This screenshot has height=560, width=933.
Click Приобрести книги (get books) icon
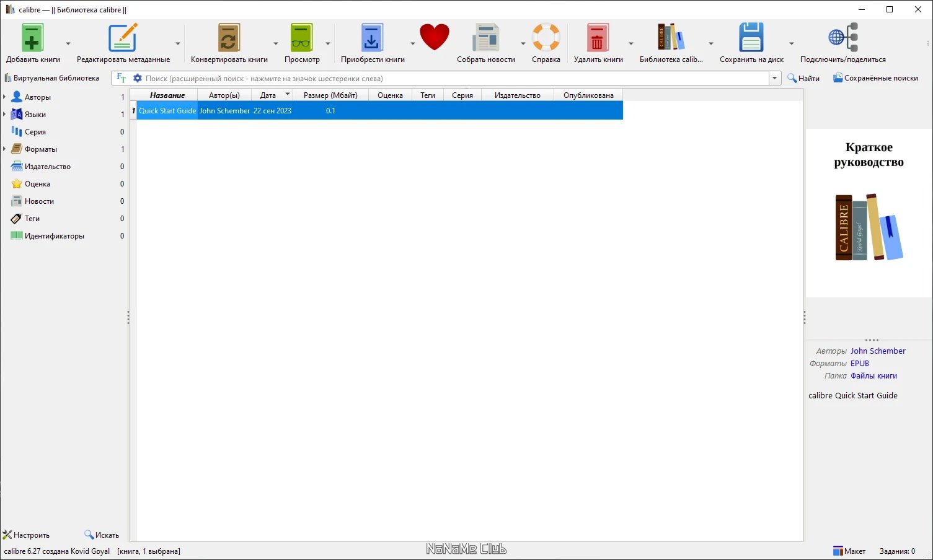(372, 38)
